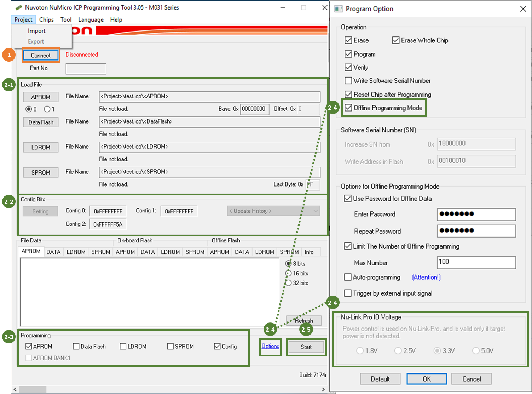Image resolution: width=532 pixels, height=394 pixels.
Task: Switch to Offline Flash LDROM tab
Action: (x=265, y=252)
